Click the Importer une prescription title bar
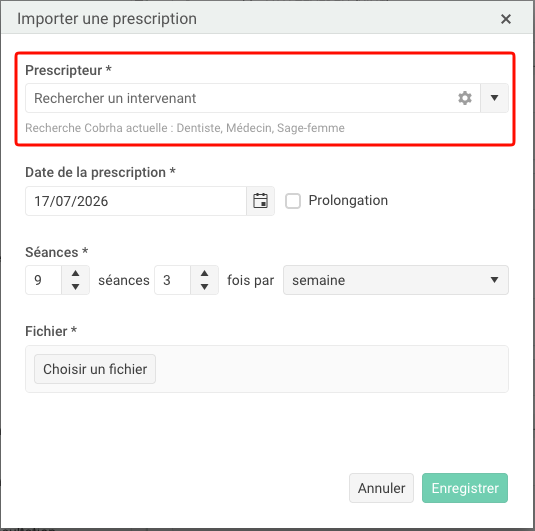 pyautogui.click(x=267, y=18)
